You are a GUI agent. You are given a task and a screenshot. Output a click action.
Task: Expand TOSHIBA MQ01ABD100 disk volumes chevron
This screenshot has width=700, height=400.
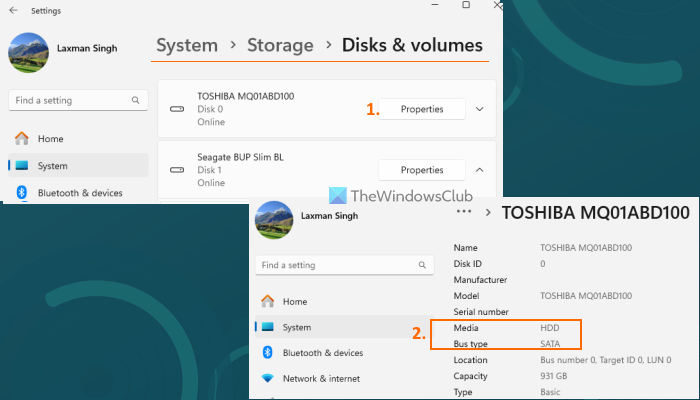coord(479,109)
